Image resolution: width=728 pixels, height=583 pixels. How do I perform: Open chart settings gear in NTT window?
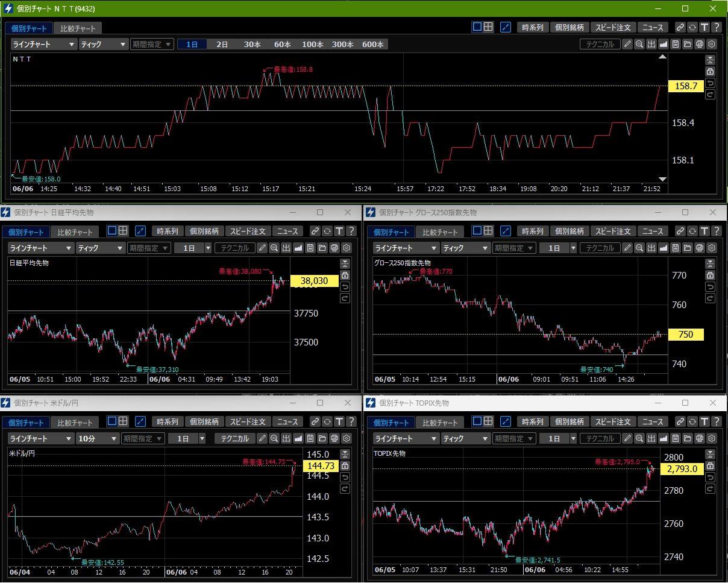(712, 44)
